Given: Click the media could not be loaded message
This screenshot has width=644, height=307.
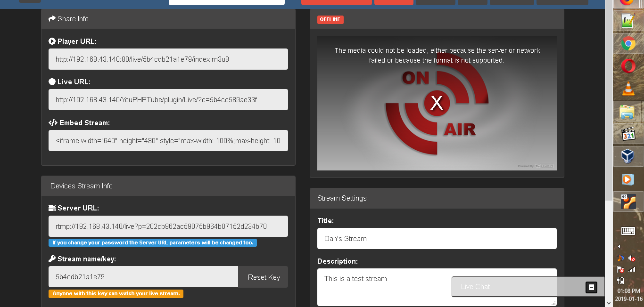Looking at the screenshot, I should coord(437,56).
